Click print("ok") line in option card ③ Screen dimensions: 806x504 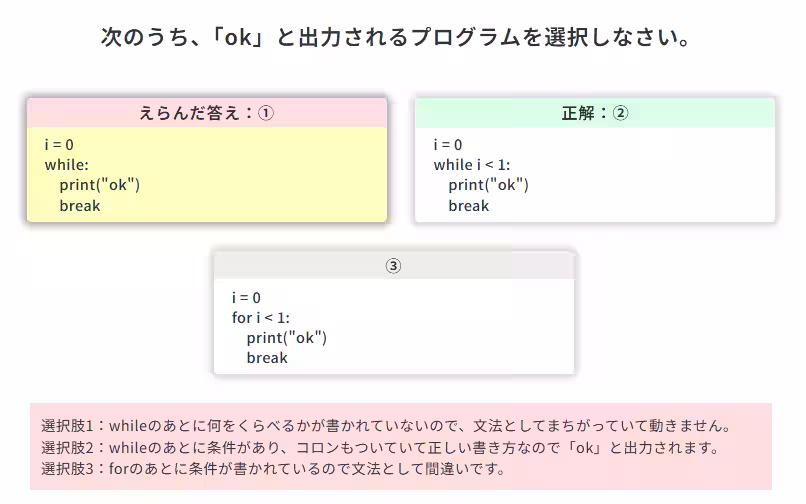[287, 337]
